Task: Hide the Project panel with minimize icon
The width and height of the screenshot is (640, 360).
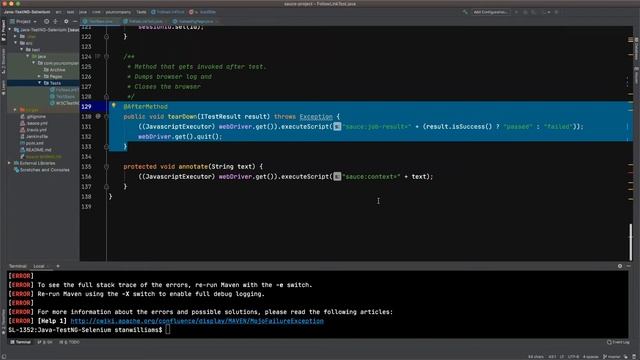Action: tap(75, 21)
